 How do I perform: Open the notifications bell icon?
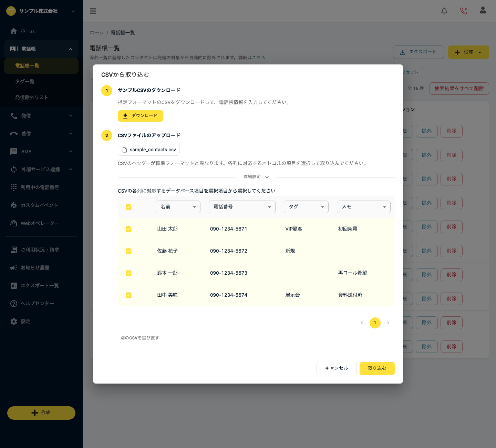tap(444, 11)
